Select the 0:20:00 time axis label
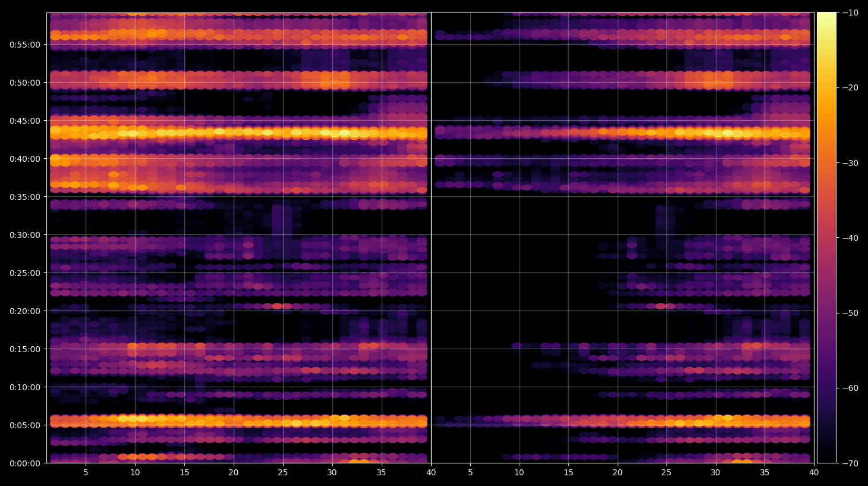This screenshot has height=486, width=868. pos(25,311)
